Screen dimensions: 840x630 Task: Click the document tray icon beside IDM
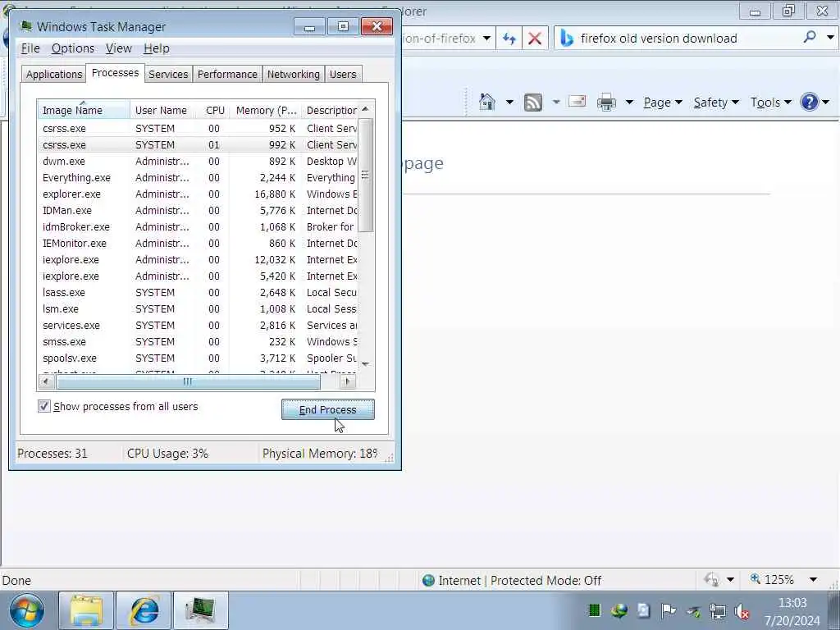click(x=643, y=610)
